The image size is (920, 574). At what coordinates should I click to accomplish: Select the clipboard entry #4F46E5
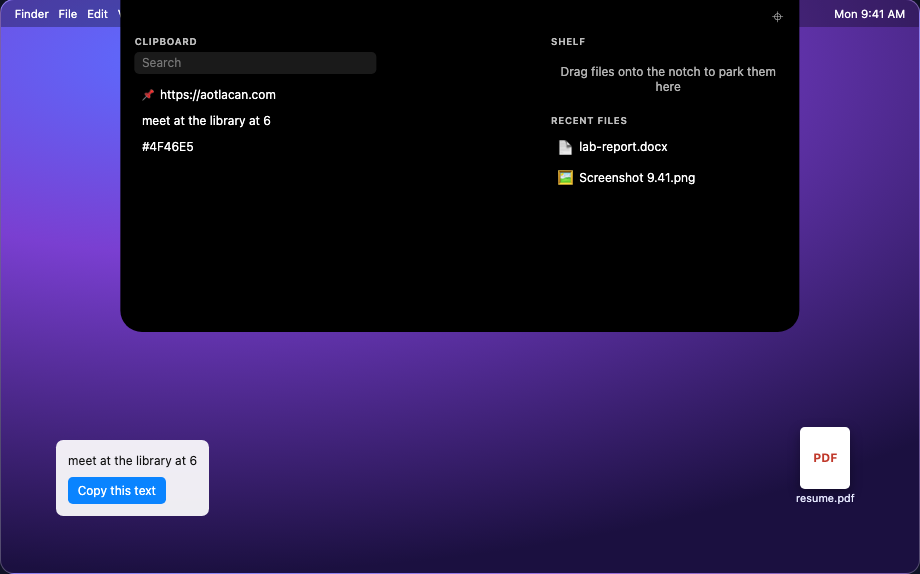pos(255,147)
